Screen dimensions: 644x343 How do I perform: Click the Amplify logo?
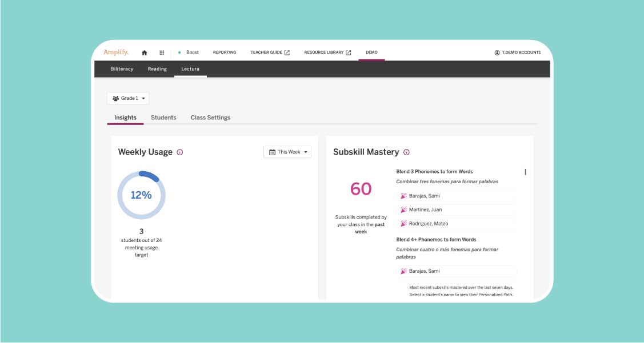click(x=116, y=53)
